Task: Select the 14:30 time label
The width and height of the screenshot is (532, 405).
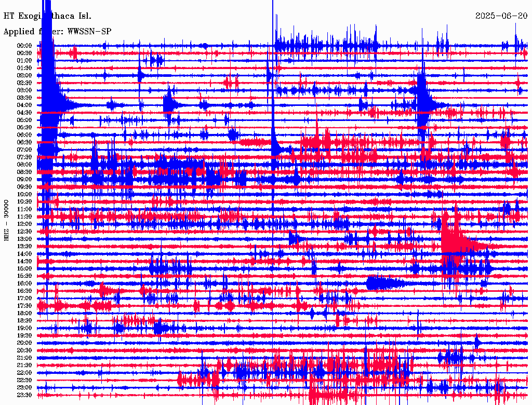Action: pyautogui.click(x=24, y=261)
